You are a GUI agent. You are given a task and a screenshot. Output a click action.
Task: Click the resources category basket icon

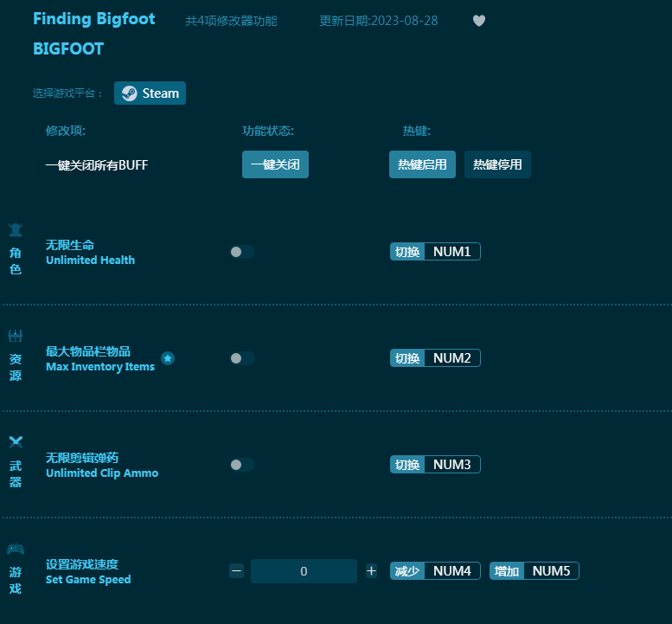16,336
